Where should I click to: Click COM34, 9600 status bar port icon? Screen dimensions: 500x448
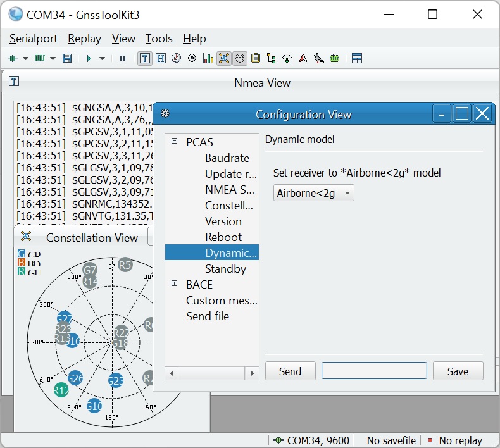coord(278,440)
